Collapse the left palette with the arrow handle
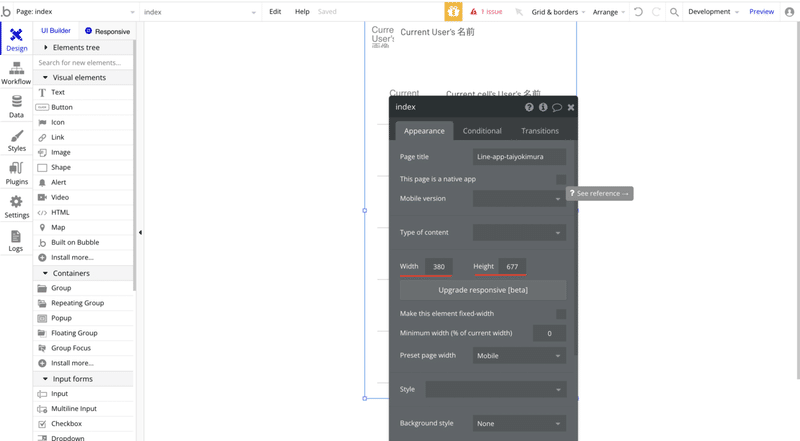 coord(140,232)
